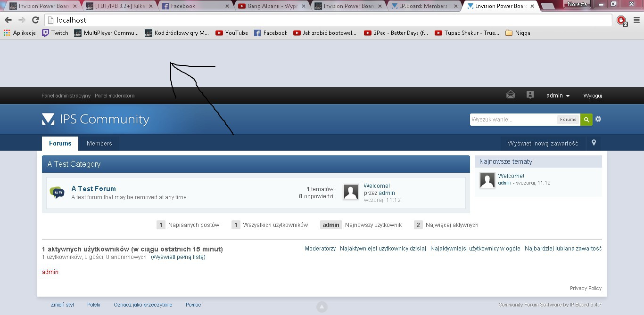Image resolution: width=644 pixels, height=315 pixels.
Task: Open the Kod źródłowy gry M... bookmark
Action: [177, 33]
